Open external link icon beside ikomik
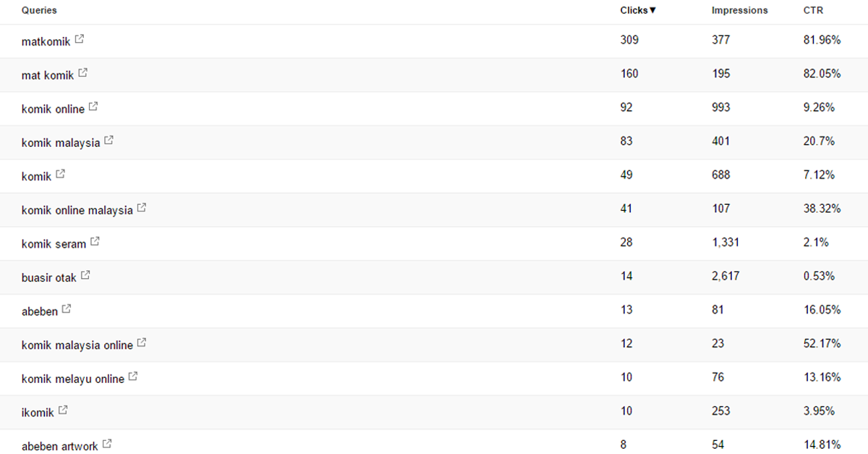The image size is (868, 454). [63, 411]
